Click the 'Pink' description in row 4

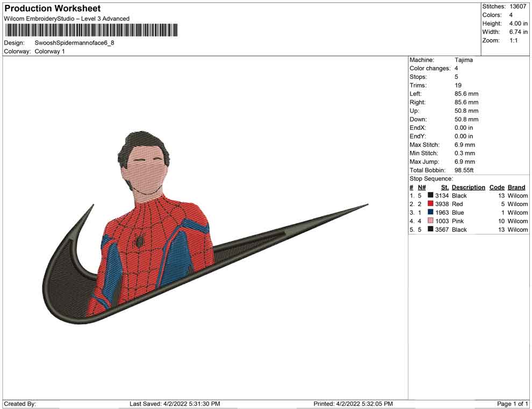(x=458, y=221)
